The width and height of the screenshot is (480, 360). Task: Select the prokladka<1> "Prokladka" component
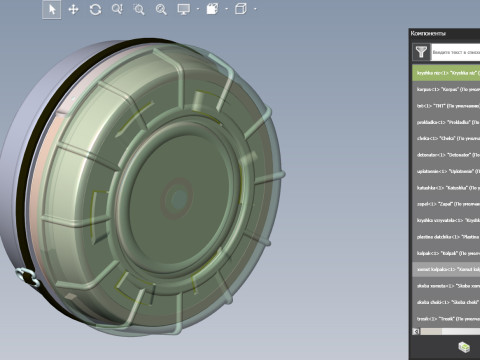click(446, 122)
